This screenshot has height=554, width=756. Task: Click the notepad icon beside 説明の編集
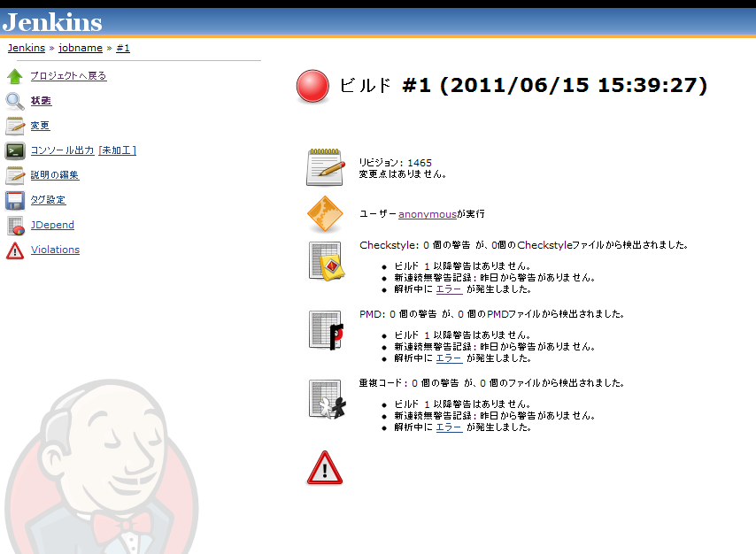(15, 175)
